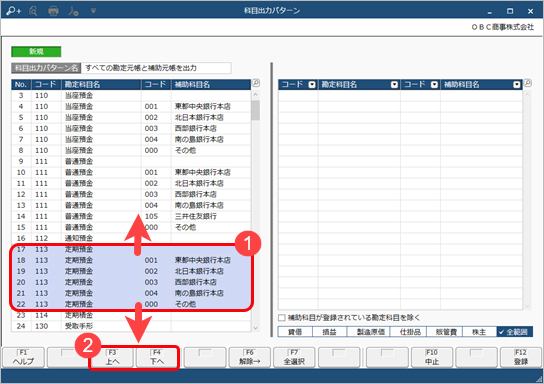This screenshot has width=544, height=384.
Task: Click the F12 登録 button
Action: 521,357
